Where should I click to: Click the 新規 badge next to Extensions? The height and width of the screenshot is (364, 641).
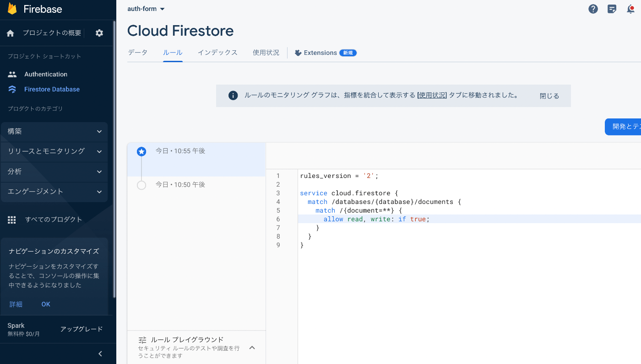[348, 53]
